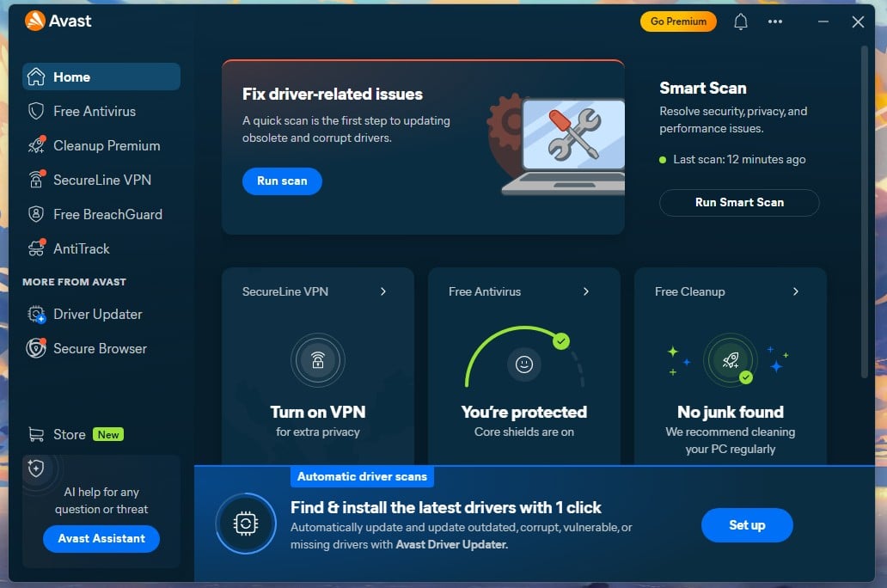Click the green checkmark on protection gauge

coord(561,341)
